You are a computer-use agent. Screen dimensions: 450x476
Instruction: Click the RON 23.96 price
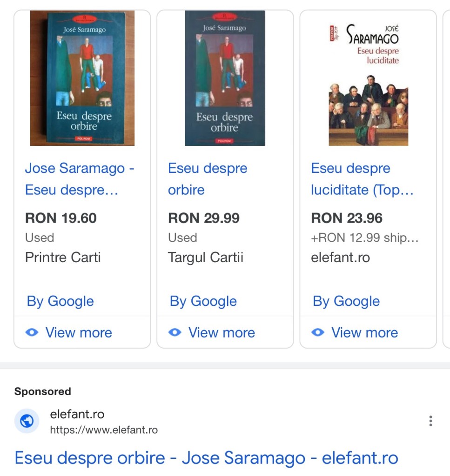pos(347,218)
